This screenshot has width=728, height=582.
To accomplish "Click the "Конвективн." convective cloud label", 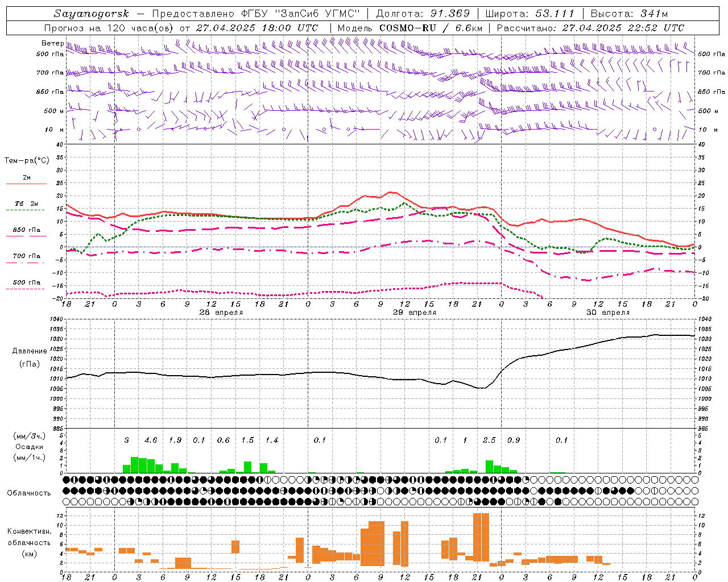I will pyautogui.click(x=30, y=531).
